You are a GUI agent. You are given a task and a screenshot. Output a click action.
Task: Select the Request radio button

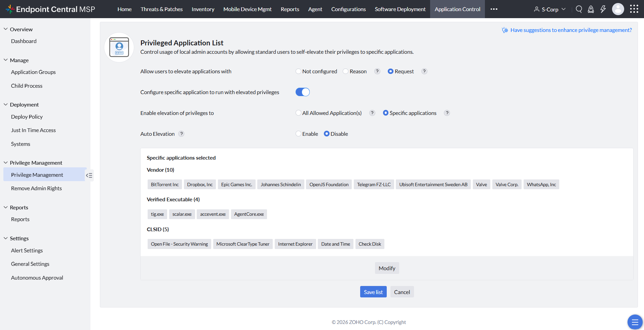[x=390, y=71]
